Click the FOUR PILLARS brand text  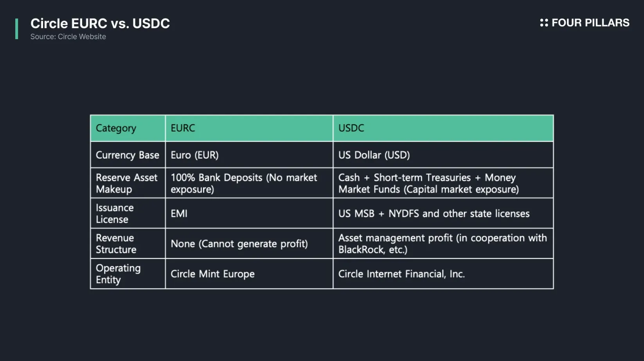point(590,23)
